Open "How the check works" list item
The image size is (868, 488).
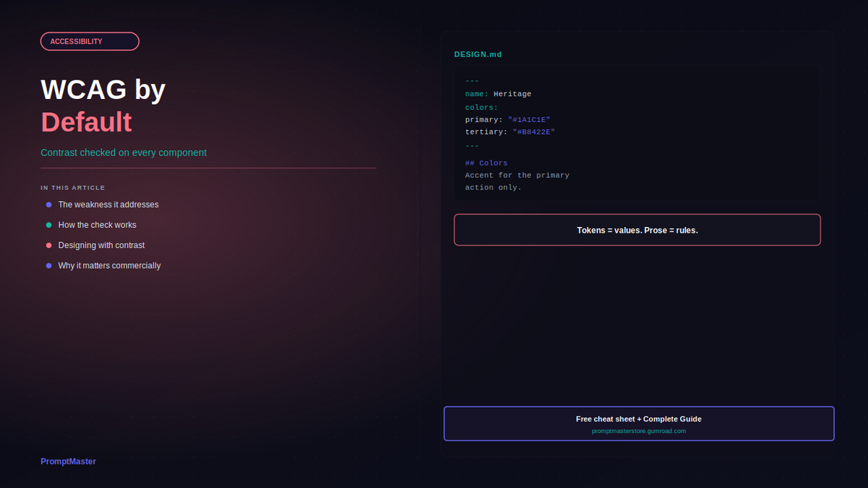pos(91,225)
